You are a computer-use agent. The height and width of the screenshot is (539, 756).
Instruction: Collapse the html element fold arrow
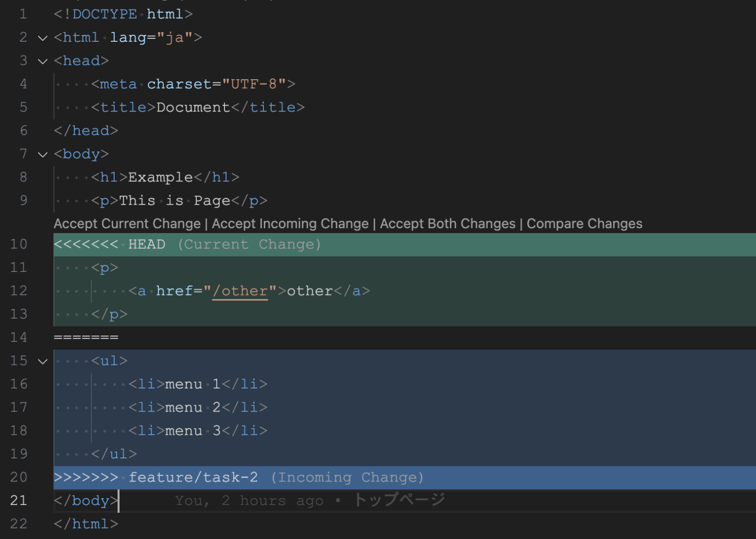click(42, 38)
